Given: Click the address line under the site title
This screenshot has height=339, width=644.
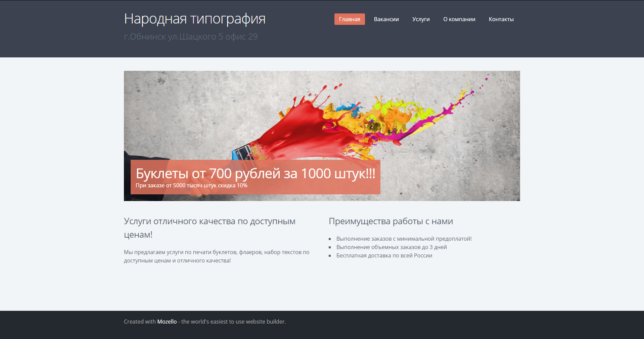Looking at the screenshot, I should pyautogui.click(x=190, y=36).
